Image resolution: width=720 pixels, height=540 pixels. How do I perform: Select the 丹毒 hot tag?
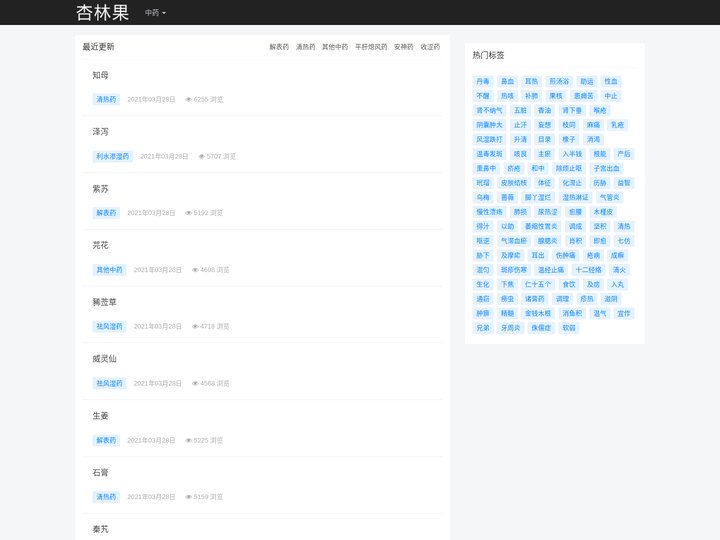[x=483, y=81]
